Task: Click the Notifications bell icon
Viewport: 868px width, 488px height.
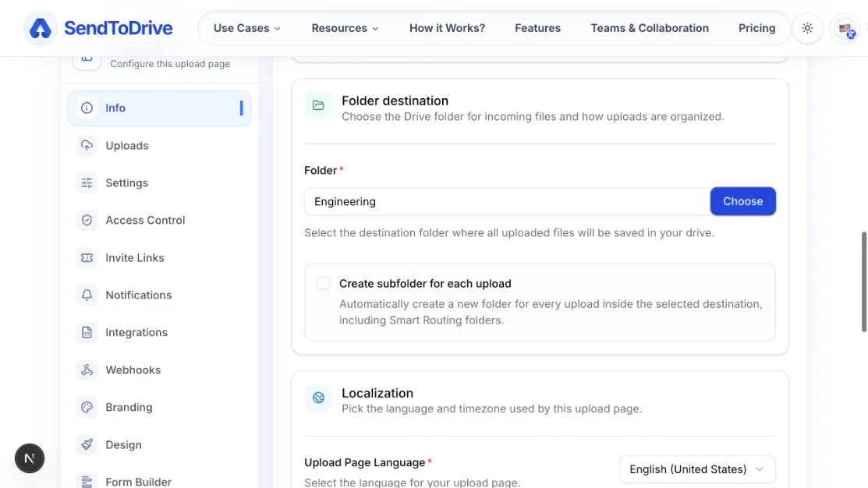Action: click(87, 295)
